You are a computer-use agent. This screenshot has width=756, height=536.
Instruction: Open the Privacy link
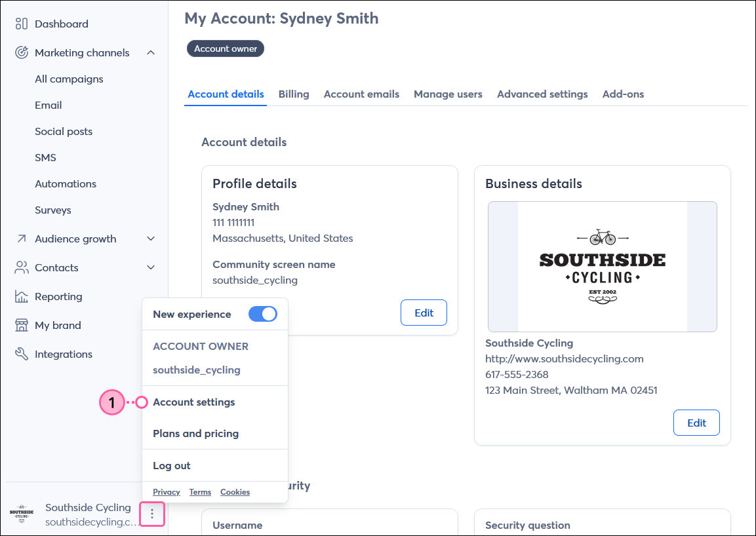pos(167,491)
